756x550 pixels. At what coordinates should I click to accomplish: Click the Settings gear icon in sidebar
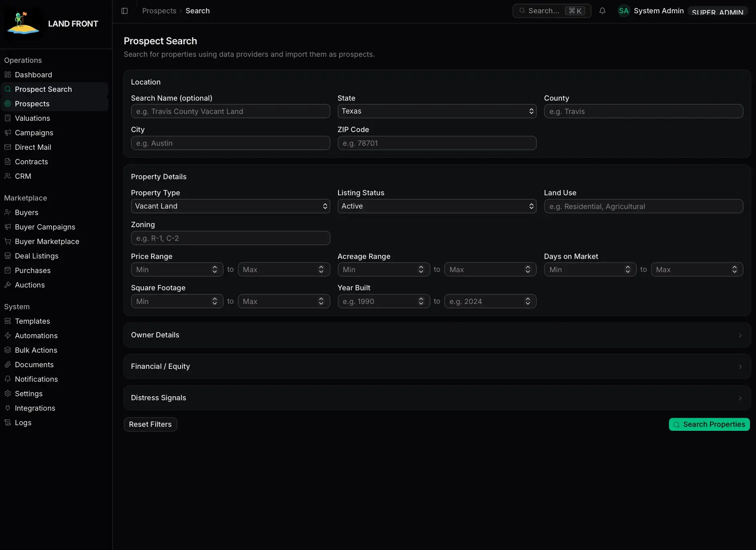[8, 394]
